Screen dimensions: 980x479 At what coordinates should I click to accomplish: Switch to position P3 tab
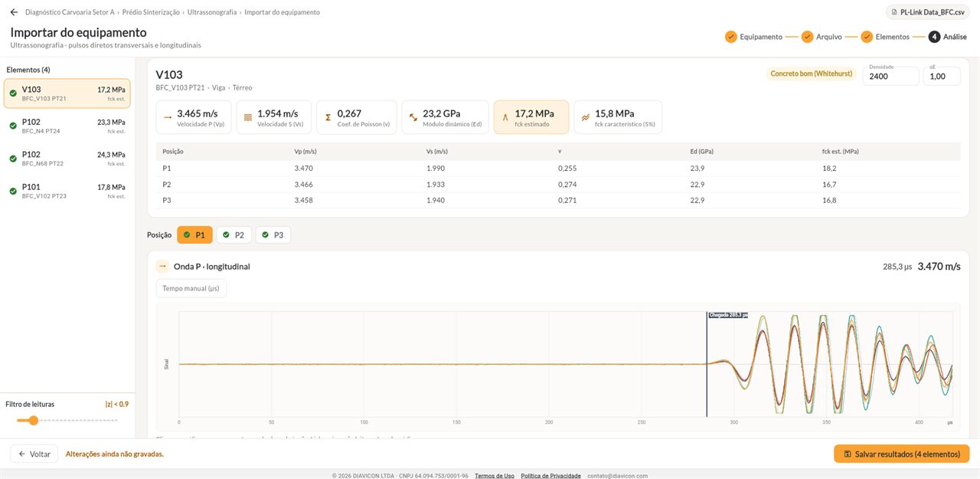273,235
